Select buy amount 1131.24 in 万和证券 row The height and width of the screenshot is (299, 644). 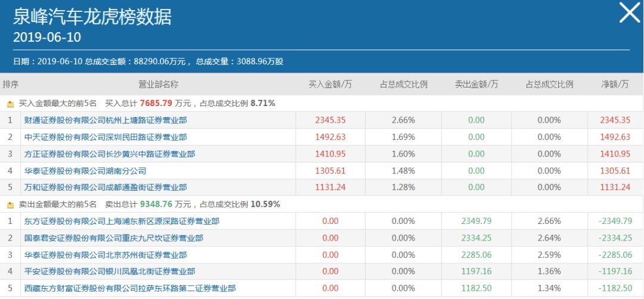[330, 188]
